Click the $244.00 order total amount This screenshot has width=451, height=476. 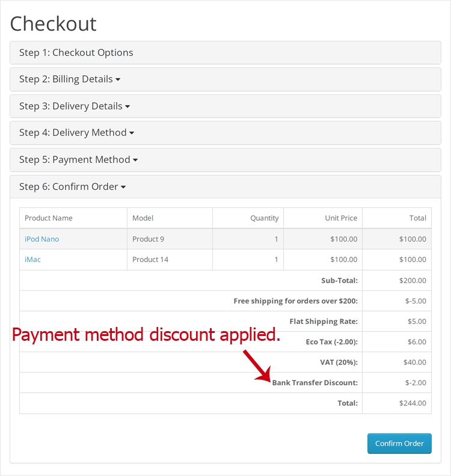click(x=413, y=403)
